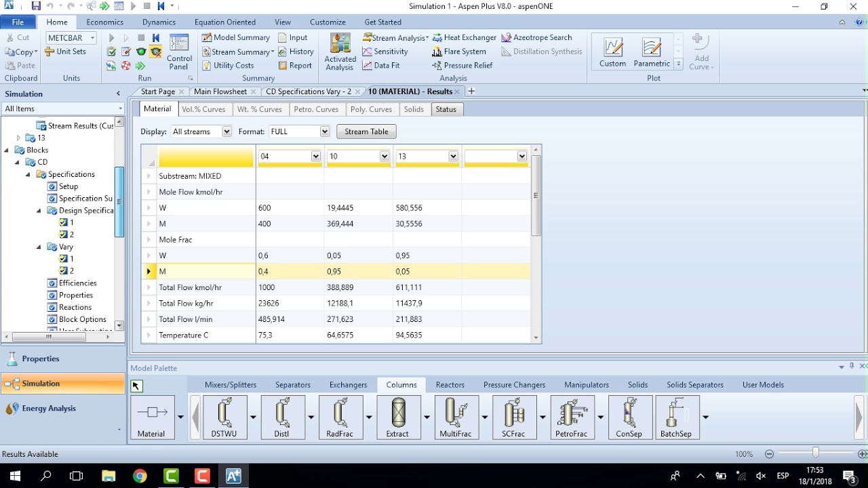The image size is (868, 488).
Task: Select the Temperature C cell showing 75,3
Action: 290,335
